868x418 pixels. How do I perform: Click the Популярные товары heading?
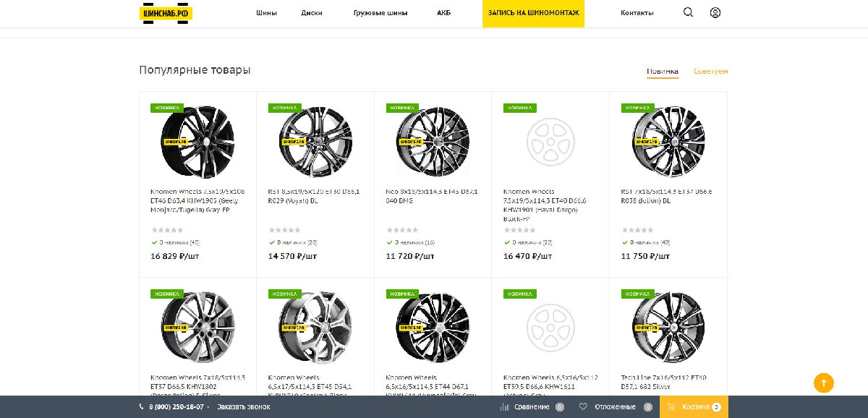click(195, 70)
